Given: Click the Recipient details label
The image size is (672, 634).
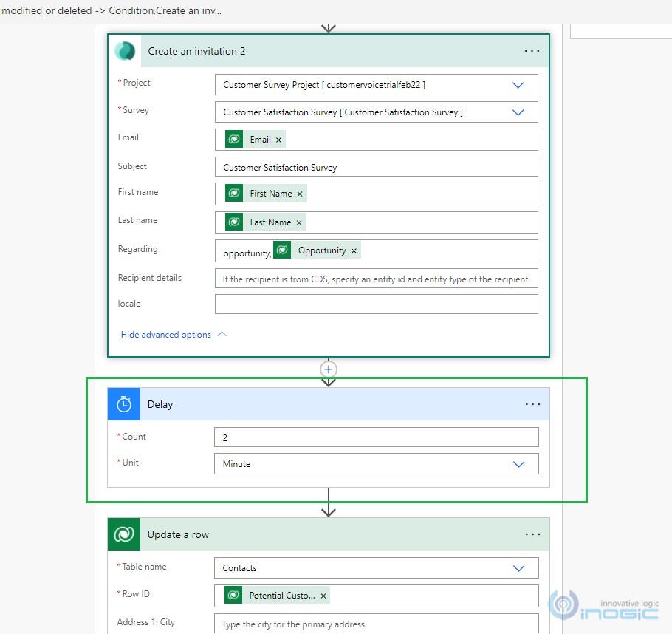Looking at the screenshot, I should point(150,278).
